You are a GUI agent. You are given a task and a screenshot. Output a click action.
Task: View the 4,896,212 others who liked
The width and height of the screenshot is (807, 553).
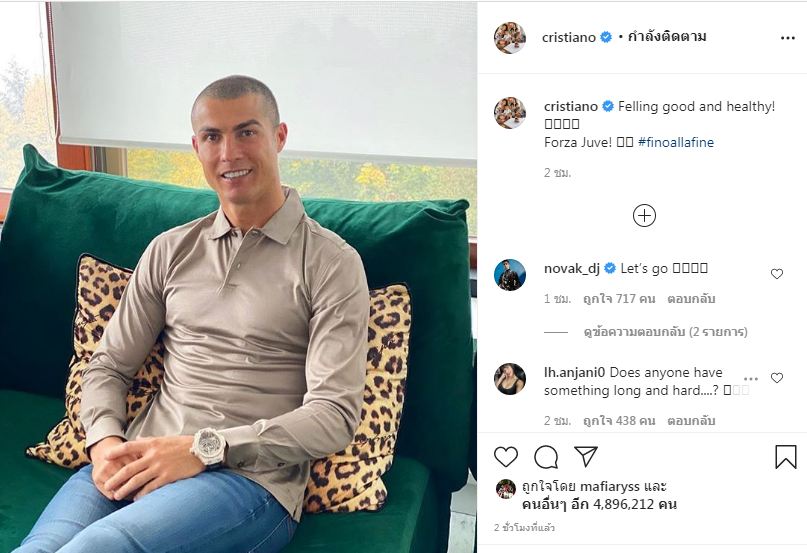tap(599, 504)
